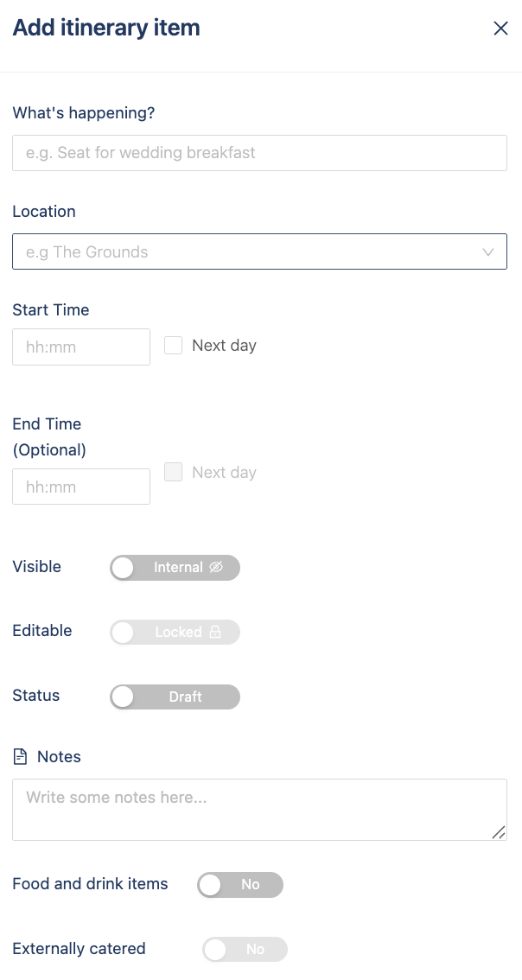522x980 pixels.
Task: Click the hidden eye icon on Visible toggle
Action: coord(216,568)
